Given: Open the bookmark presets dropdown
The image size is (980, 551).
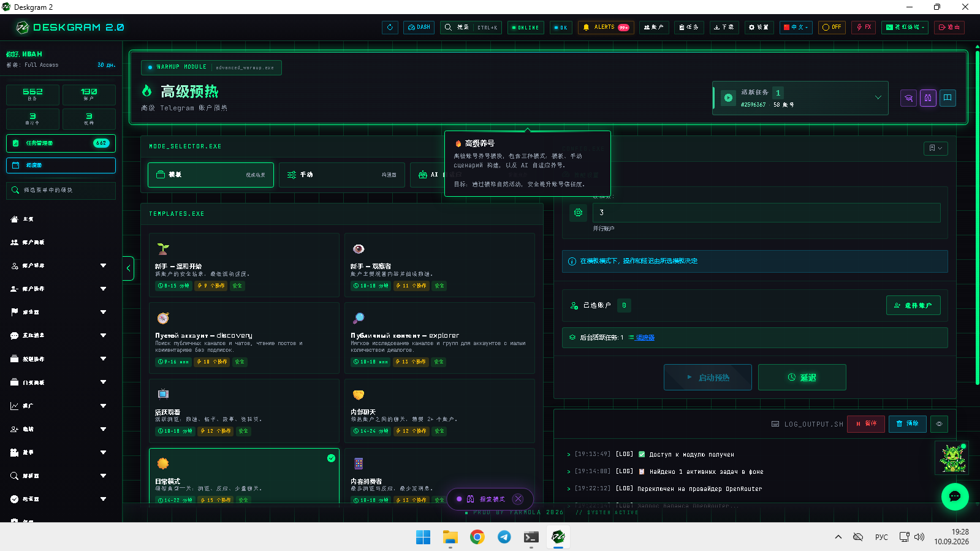Looking at the screenshot, I should tap(935, 148).
